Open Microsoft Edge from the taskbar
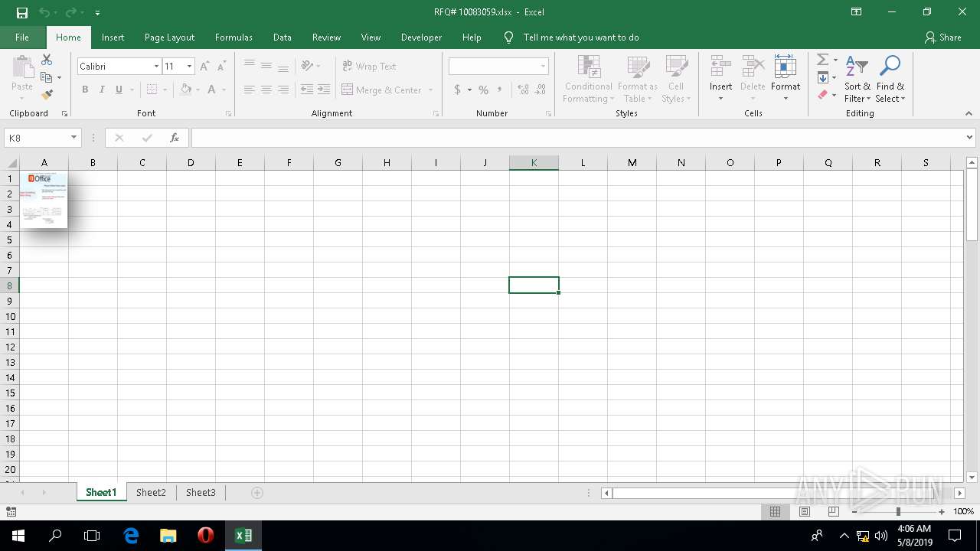Viewport: 980px width, 551px height. 131,536
